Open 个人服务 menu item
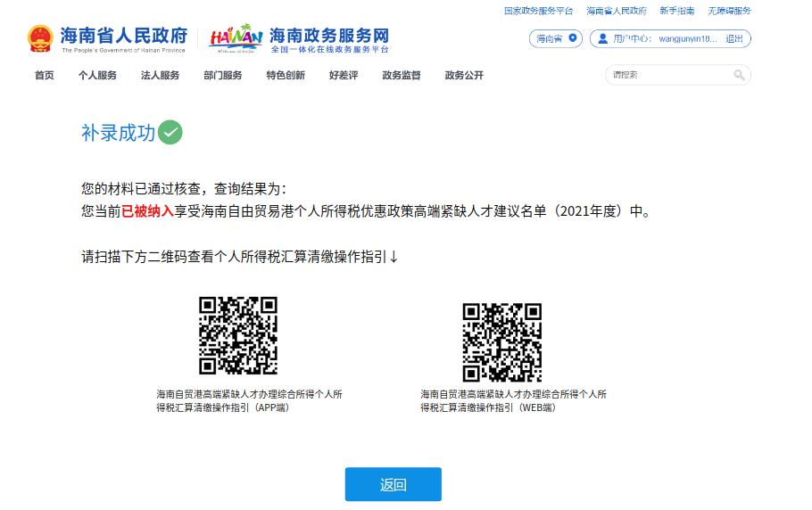The image size is (812, 510). pyautogui.click(x=97, y=76)
